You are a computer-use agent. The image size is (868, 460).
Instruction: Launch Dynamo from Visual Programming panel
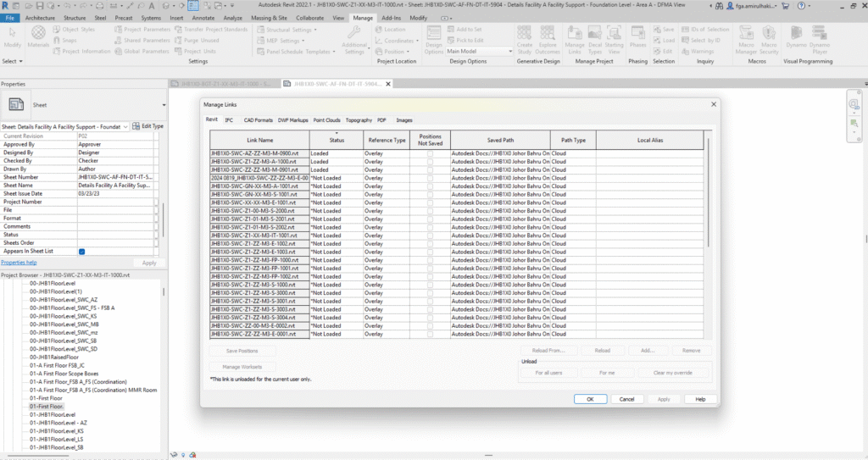pyautogui.click(x=796, y=34)
